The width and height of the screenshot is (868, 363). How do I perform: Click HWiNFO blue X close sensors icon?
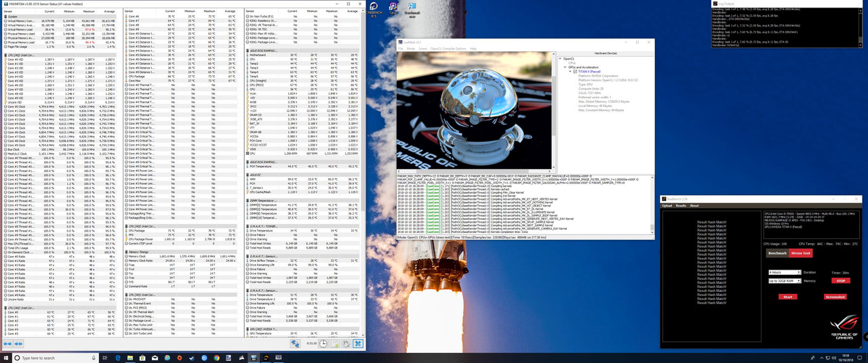coord(358,343)
